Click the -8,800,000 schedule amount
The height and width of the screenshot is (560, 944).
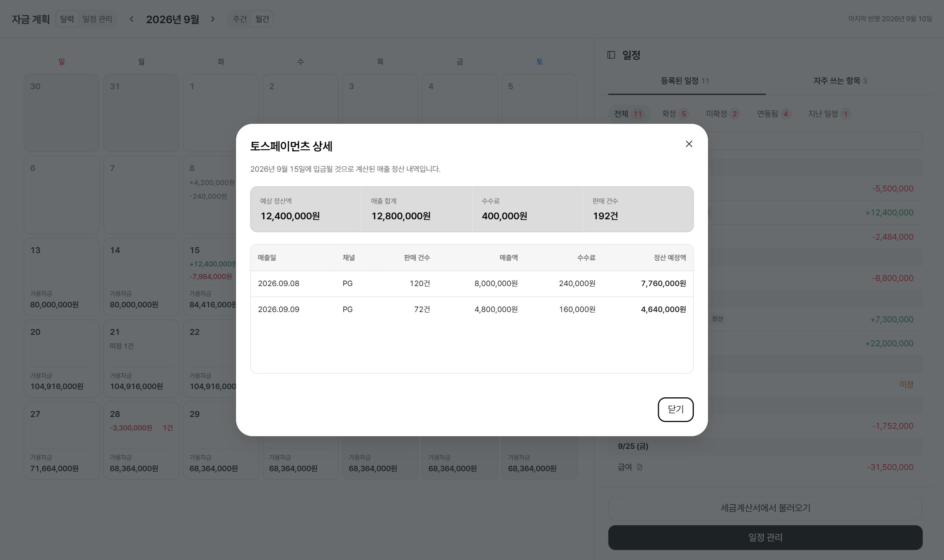(892, 278)
